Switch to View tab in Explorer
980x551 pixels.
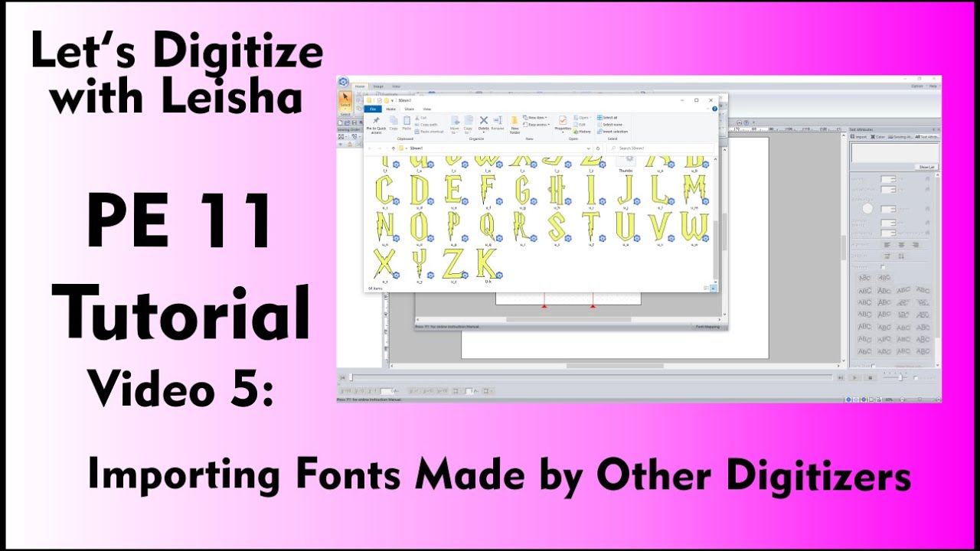(426, 109)
